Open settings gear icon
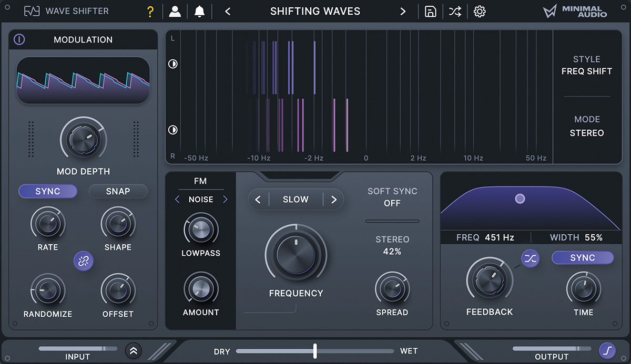 pyautogui.click(x=480, y=12)
